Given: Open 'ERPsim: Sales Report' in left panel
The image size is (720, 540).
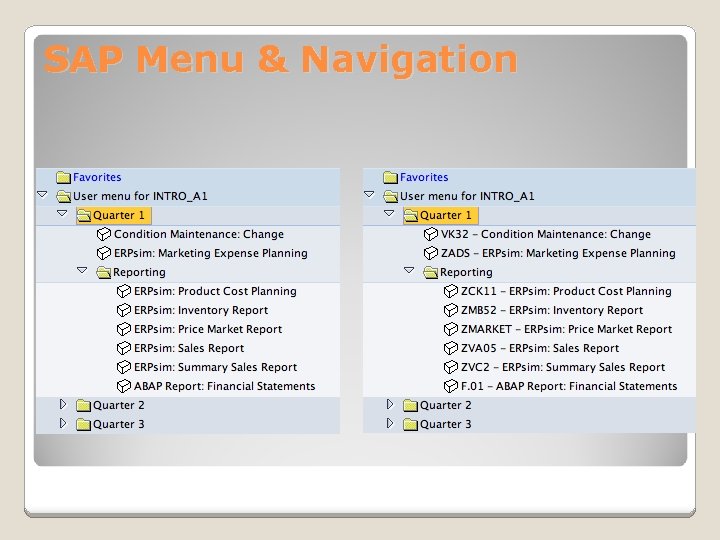Looking at the screenshot, I should [x=189, y=349].
